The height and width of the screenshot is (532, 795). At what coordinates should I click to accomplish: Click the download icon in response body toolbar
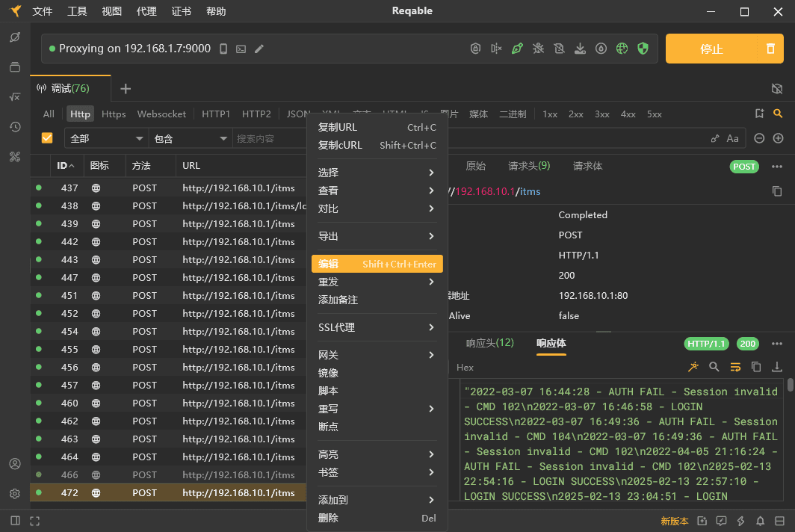pos(777,367)
